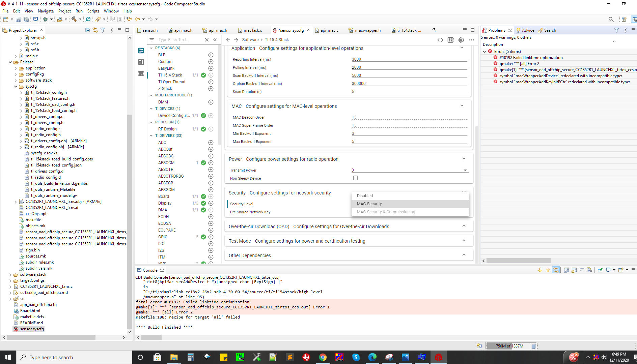Run garbage collector trash icon

pos(534,346)
